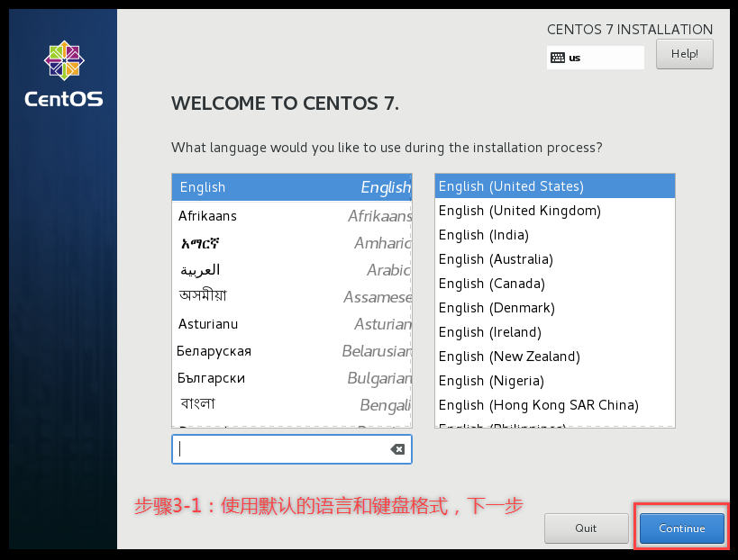This screenshot has width=738, height=560.
Task: Select Asturianu in the language list
Action: (x=292, y=324)
